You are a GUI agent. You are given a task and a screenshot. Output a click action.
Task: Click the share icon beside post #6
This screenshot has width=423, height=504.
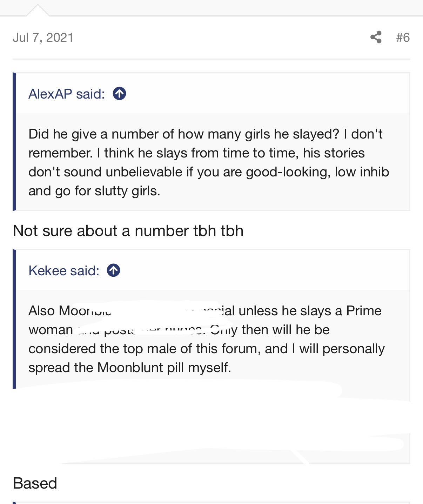pyautogui.click(x=376, y=37)
